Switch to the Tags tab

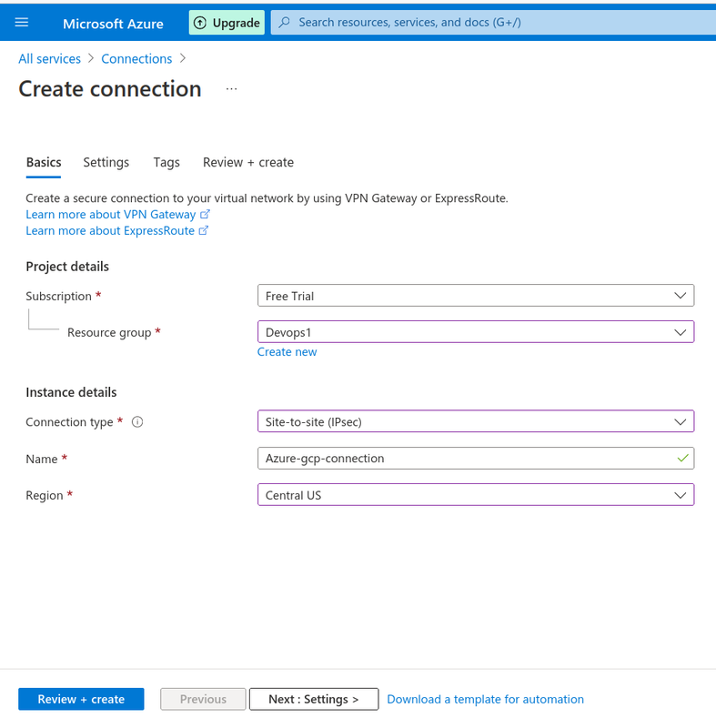[166, 163]
